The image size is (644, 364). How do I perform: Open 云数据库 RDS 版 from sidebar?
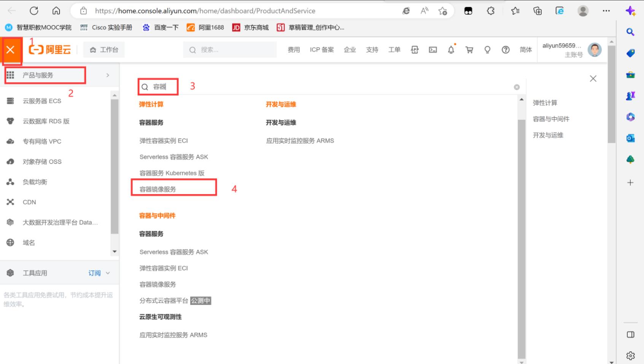46,121
